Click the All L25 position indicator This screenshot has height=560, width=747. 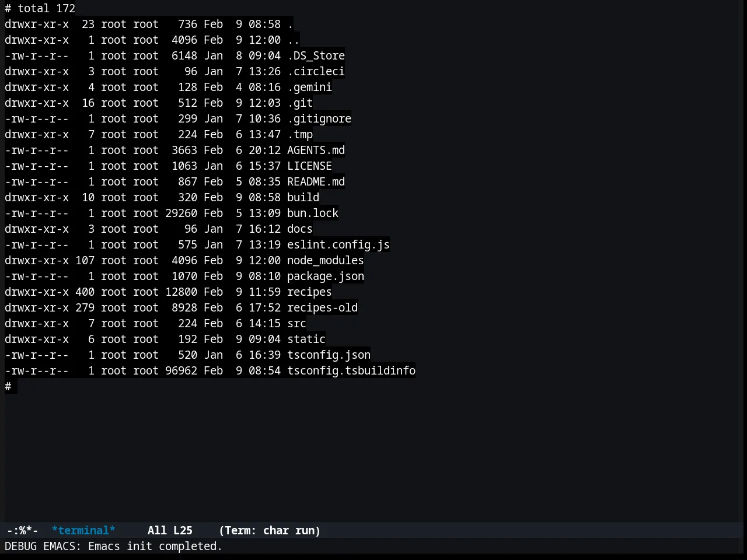pos(170,530)
